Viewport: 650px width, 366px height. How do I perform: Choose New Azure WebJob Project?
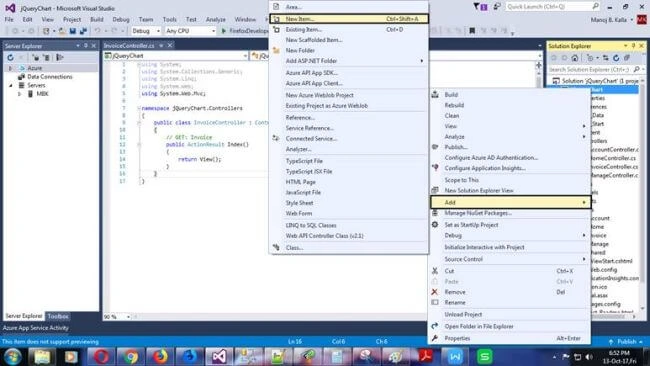tap(349, 95)
